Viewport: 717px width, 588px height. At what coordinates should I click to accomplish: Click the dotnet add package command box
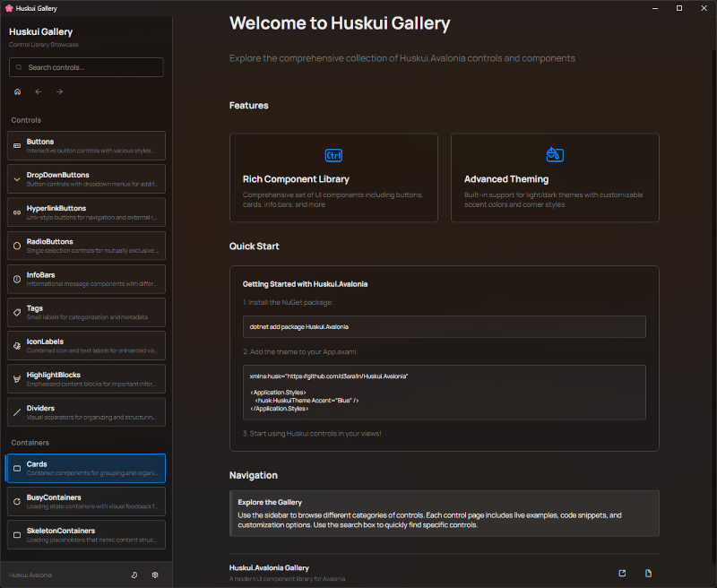444,327
